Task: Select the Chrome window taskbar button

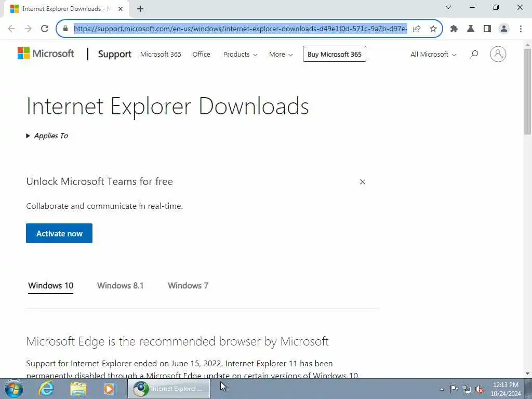Action: [x=169, y=389]
